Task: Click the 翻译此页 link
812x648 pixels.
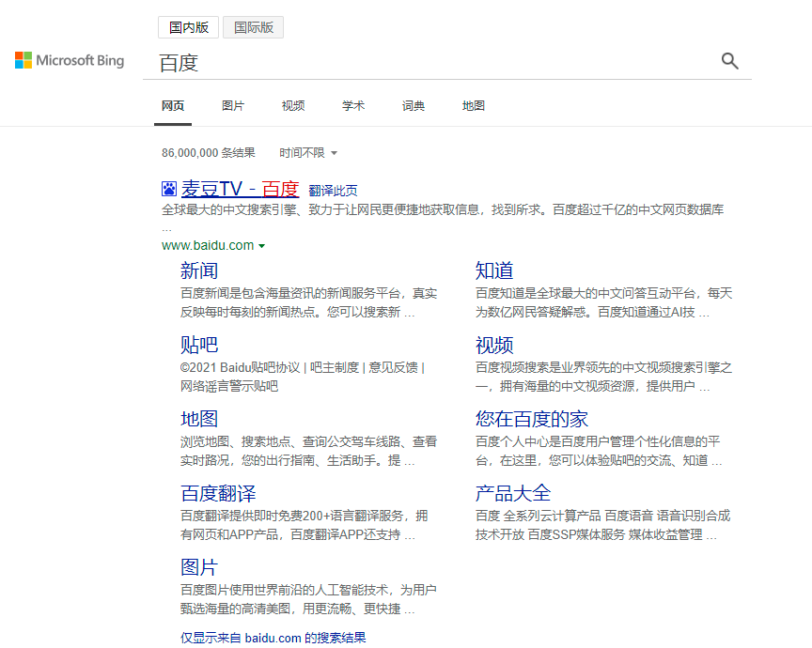Action: pos(333,191)
